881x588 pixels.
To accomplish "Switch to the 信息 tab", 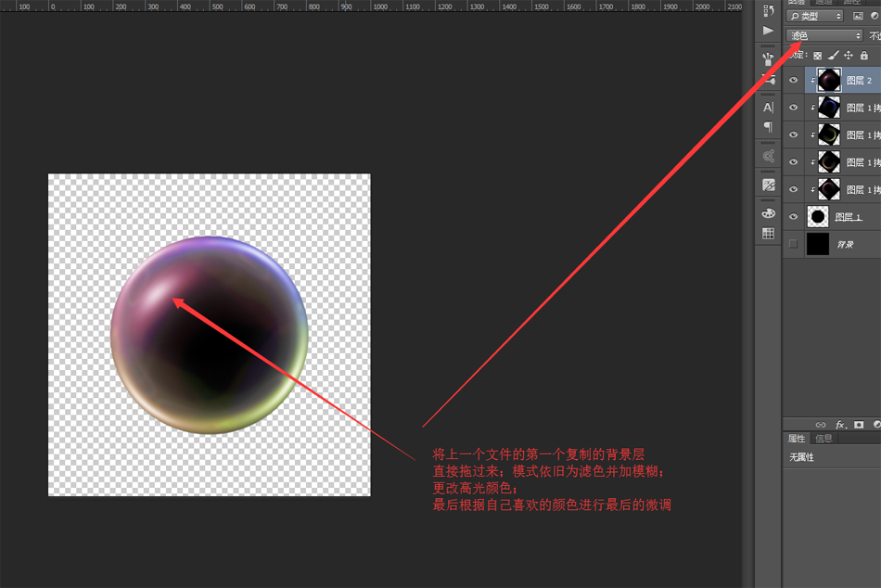I will point(824,439).
